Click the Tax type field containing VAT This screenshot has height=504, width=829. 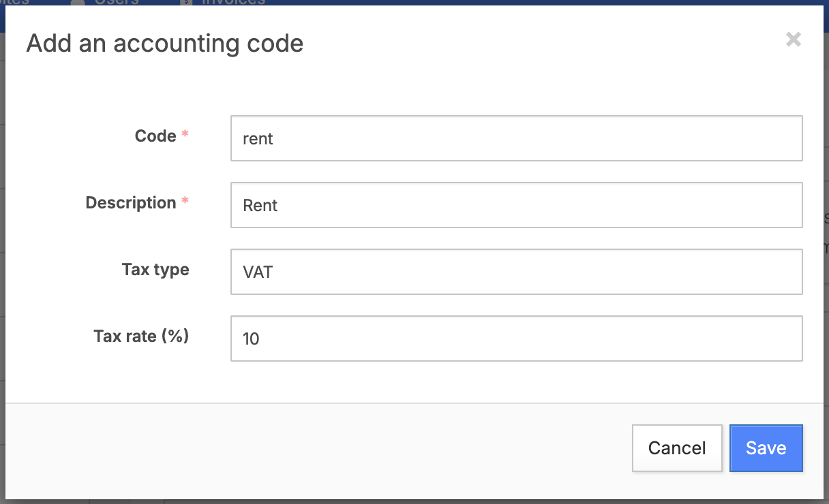[x=516, y=272]
